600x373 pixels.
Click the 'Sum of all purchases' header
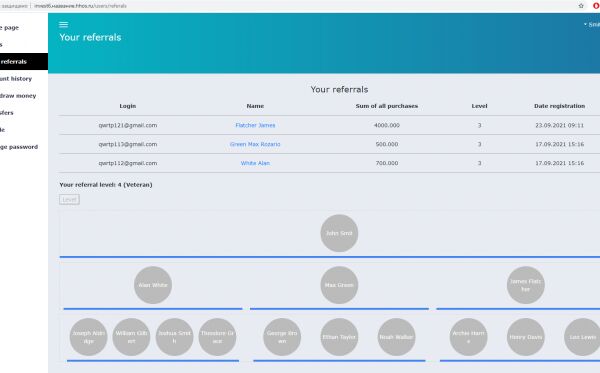(386, 106)
